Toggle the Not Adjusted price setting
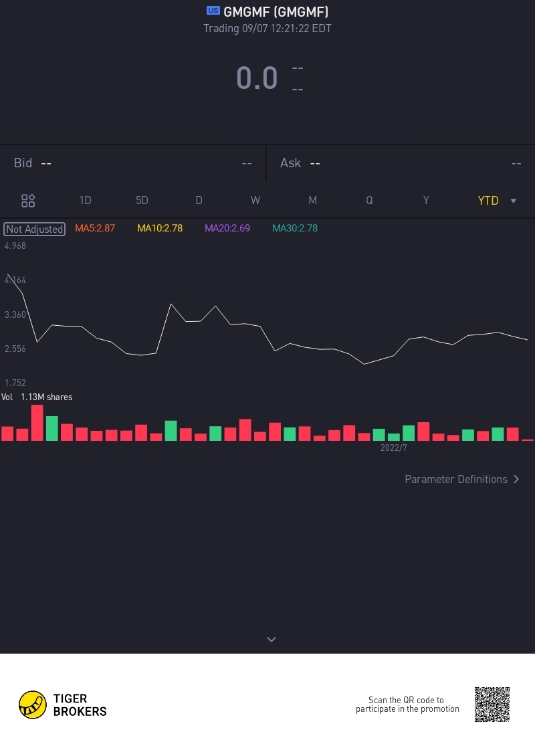Screen dimensions: 535x756 tap(35, 229)
